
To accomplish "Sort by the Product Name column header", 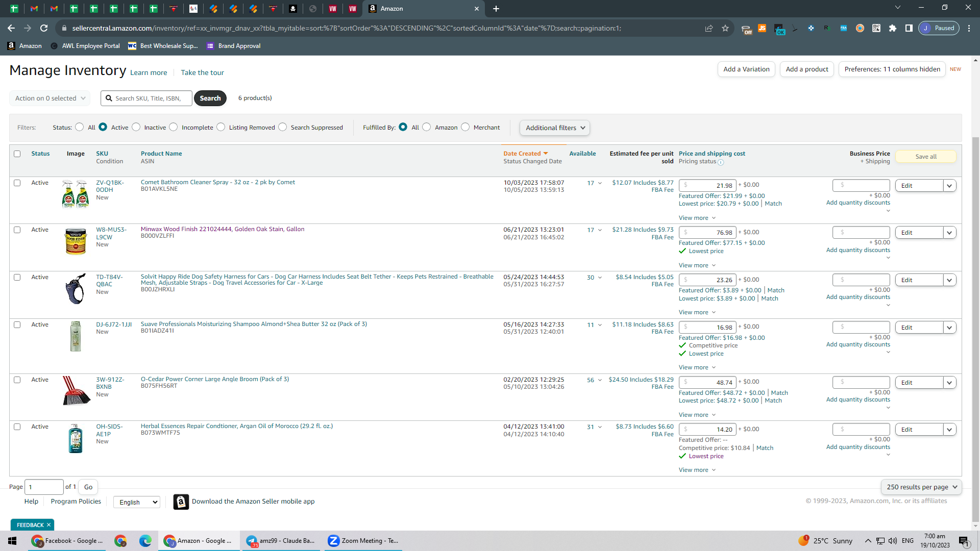I will coord(161,154).
